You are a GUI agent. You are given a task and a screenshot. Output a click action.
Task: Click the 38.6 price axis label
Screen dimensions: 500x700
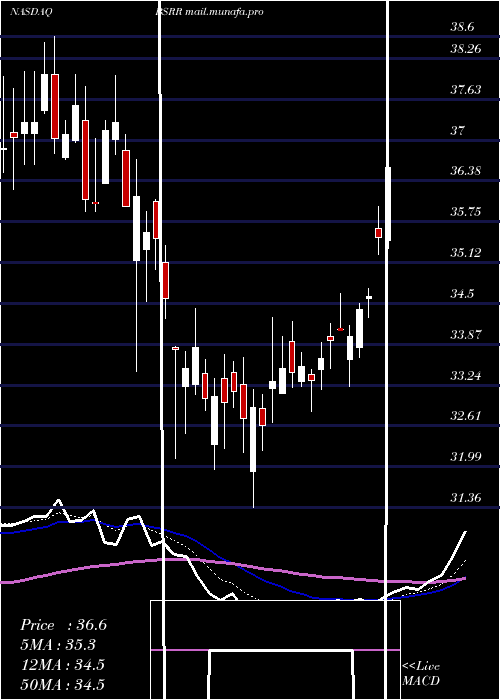(x=462, y=27)
